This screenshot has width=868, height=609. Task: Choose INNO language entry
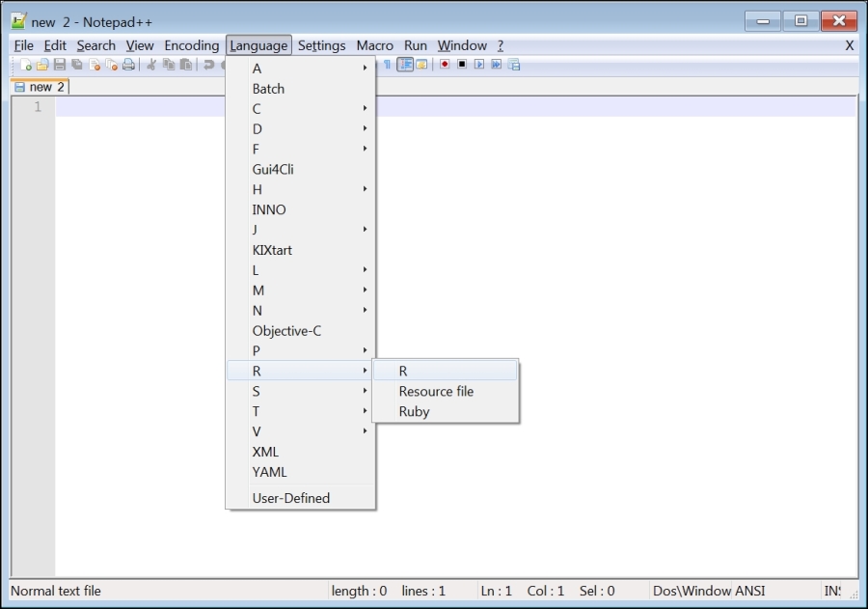tap(301, 209)
